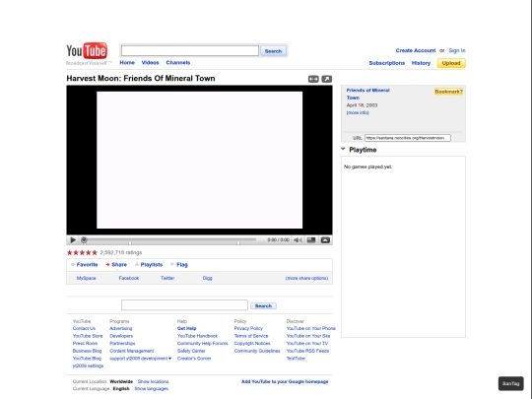Open Subscriptions

click(387, 63)
